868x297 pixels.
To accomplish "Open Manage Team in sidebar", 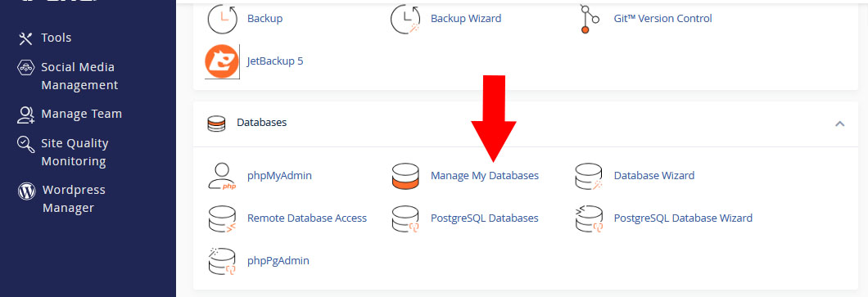I will pos(81,114).
